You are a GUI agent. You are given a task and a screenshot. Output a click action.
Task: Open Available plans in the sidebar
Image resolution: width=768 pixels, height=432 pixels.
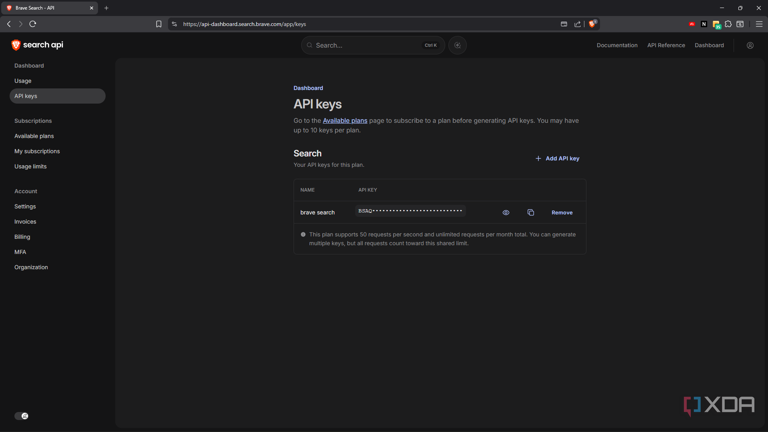click(x=34, y=136)
